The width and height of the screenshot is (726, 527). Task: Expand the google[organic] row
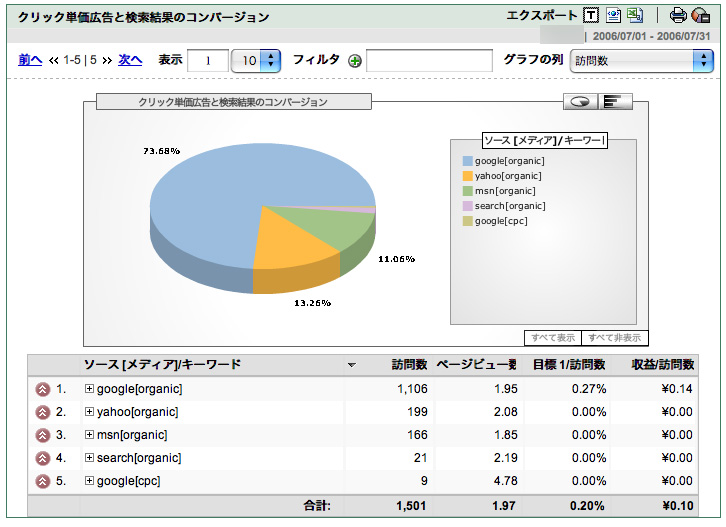click(89, 389)
